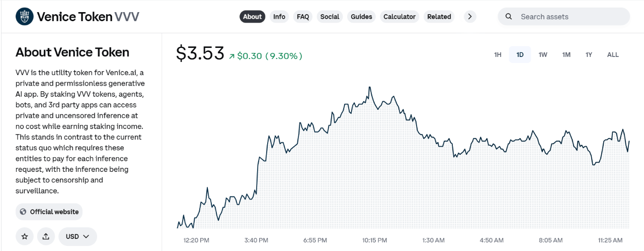This screenshot has width=644, height=251.
Task: Select the 1M chart range
Action: point(567,54)
